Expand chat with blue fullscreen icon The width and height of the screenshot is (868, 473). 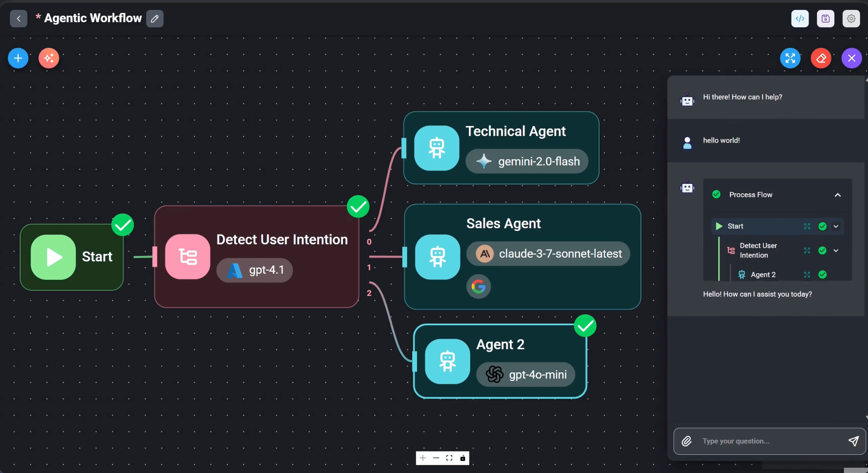click(x=790, y=58)
